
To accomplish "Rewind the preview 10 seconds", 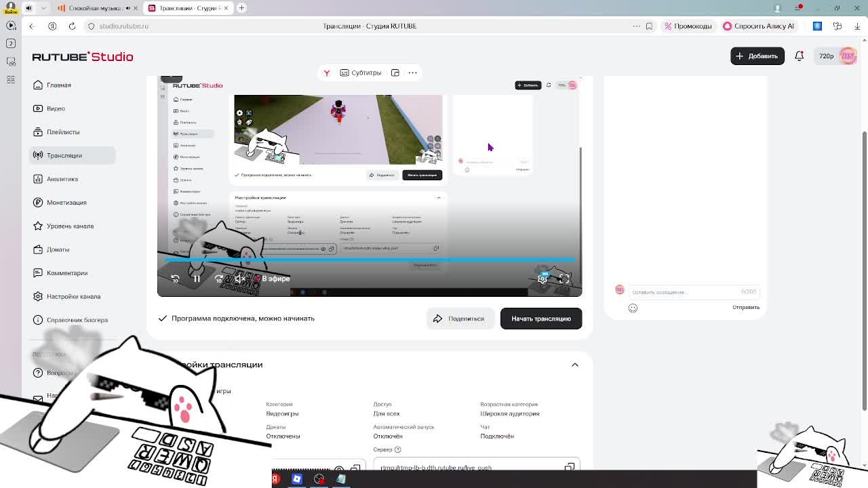I will 175,279.
